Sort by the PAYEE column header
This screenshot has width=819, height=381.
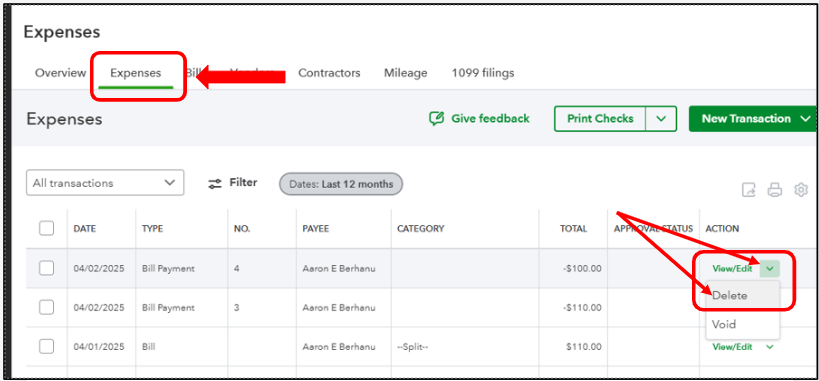(315, 228)
